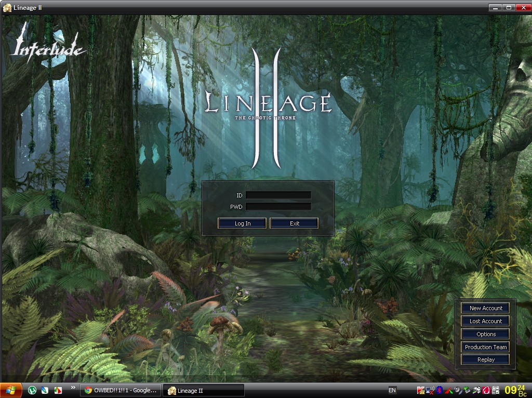
Task: Launch uTorrent from quick launch
Action: coord(32,390)
